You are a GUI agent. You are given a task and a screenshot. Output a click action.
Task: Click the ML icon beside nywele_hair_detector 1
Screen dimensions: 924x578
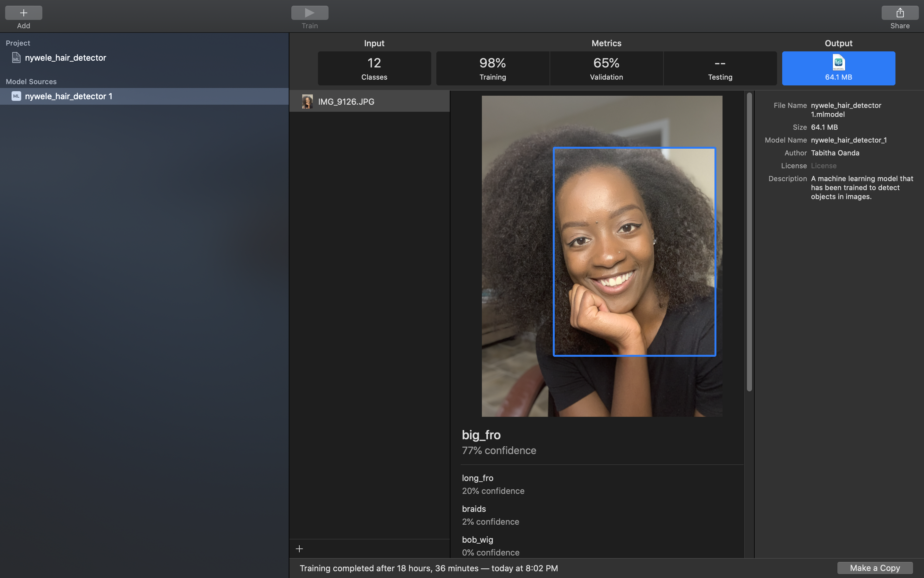16,96
